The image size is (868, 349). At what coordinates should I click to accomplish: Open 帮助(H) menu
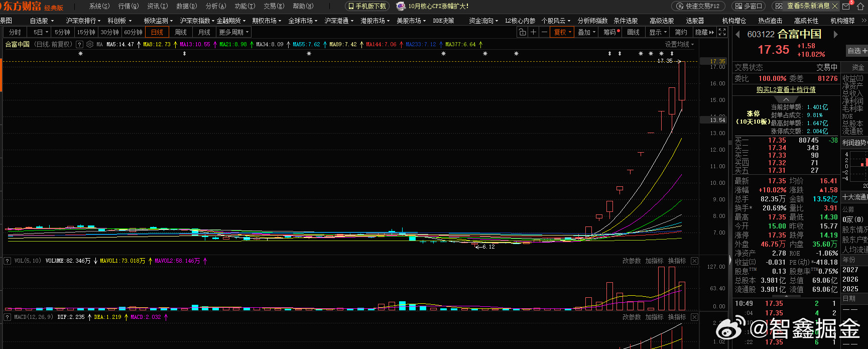pos(303,6)
